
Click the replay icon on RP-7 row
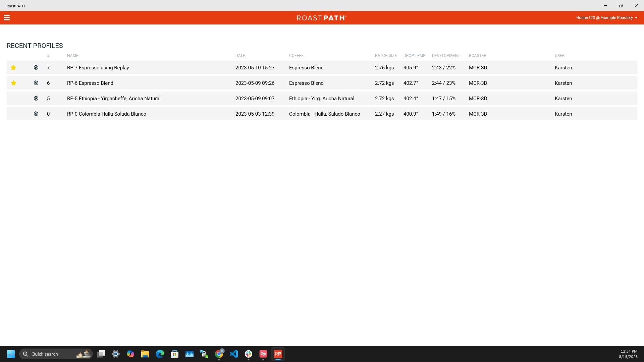tap(36, 68)
